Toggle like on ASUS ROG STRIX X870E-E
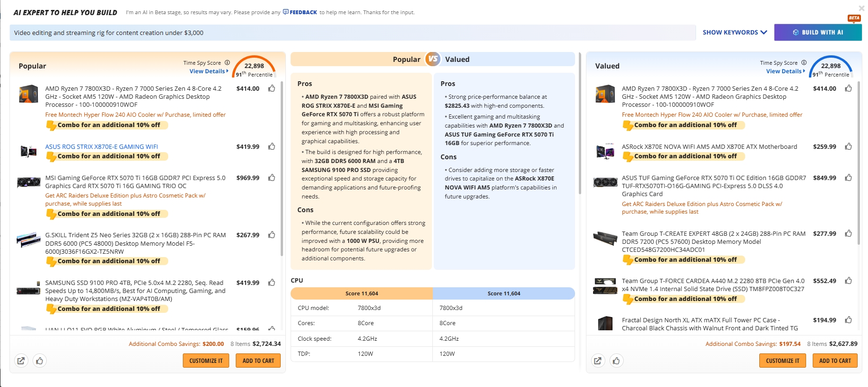 click(x=272, y=146)
